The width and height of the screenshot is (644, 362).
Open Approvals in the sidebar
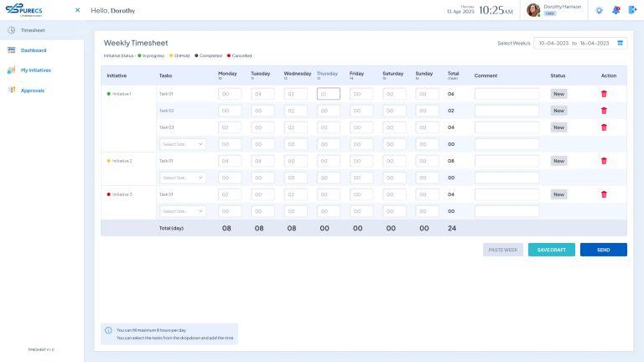[x=33, y=90]
